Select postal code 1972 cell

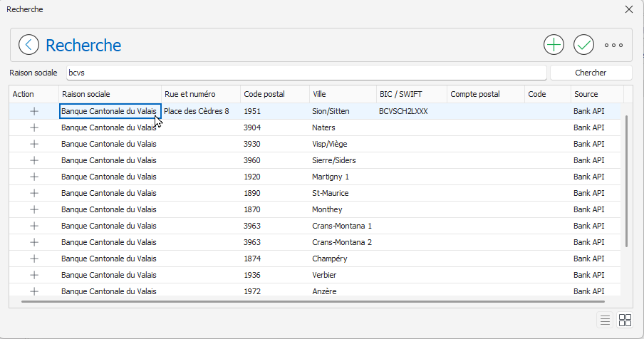275,291
